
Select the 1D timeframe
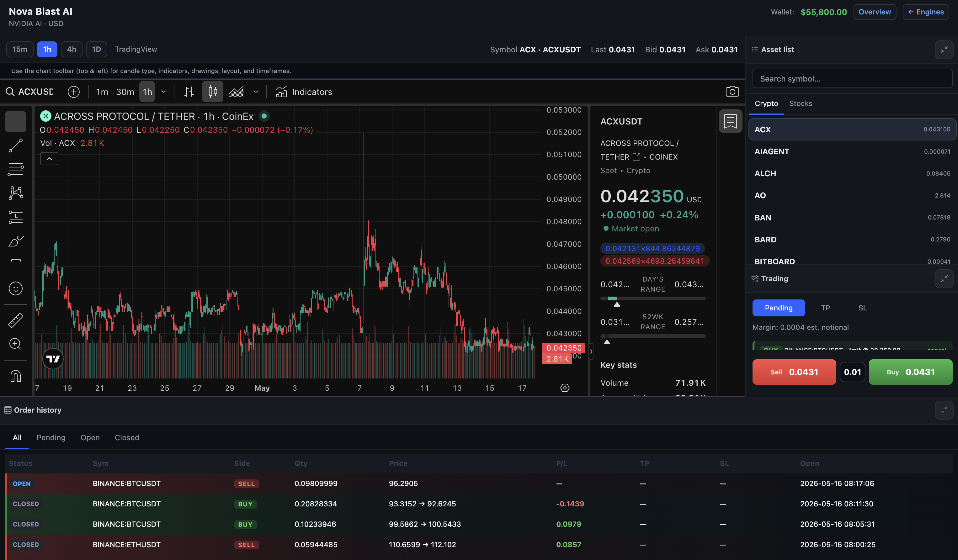(x=97, y=50)
